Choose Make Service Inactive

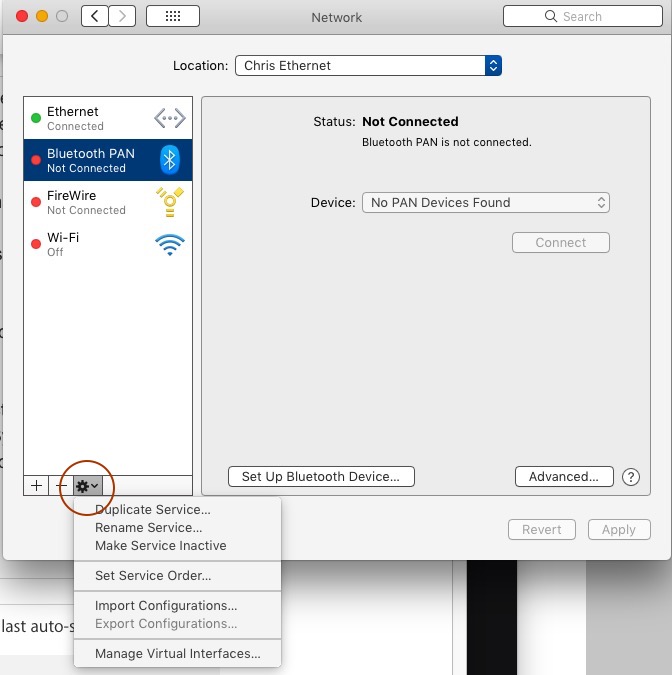pyautogui.click(x=177, y=545)
